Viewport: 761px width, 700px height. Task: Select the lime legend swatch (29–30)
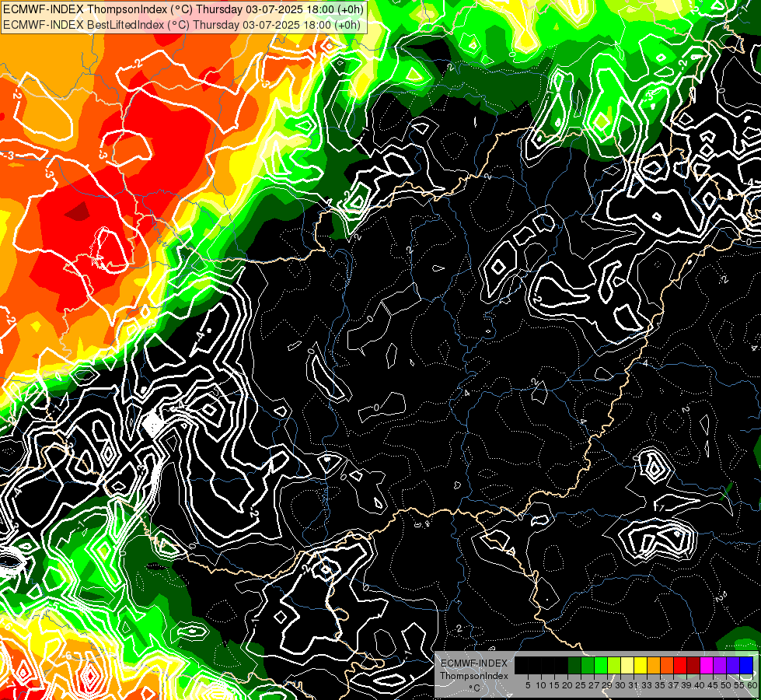tap(614, 665)
